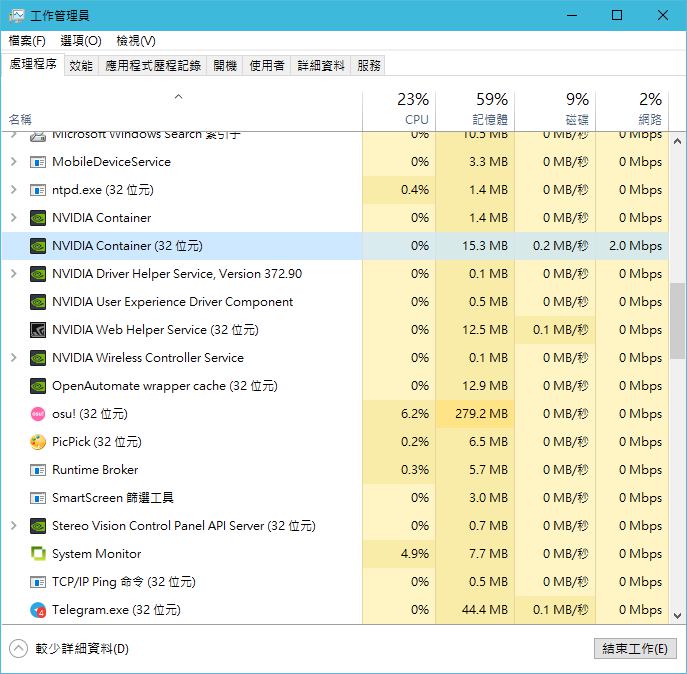Click the MobileDeviceService process icon
This screenshot has width=687, height=674.
38,162
